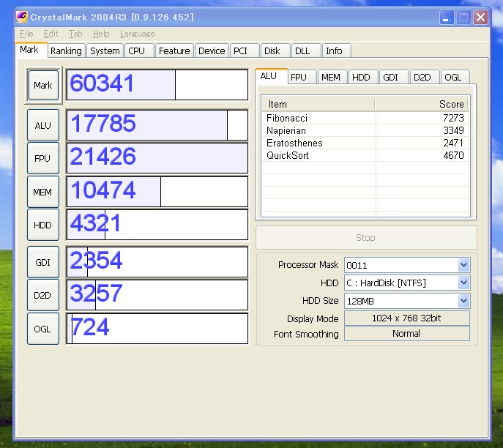The width and height of the screenshot is (503, 448).
Task: Show OGL result details tab
Action: [x=455, y=78]
